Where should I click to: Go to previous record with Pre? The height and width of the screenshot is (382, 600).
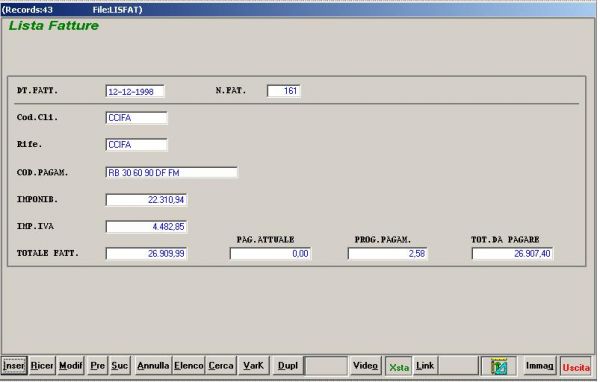pyautogui.click(x=98, y=366)
